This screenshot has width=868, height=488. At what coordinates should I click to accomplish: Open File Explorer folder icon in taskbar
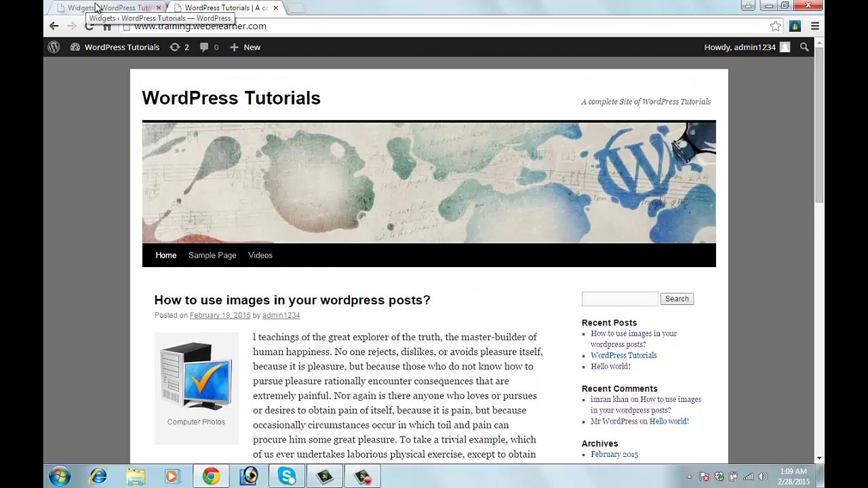pyautogui.click(x=135, y=476)
